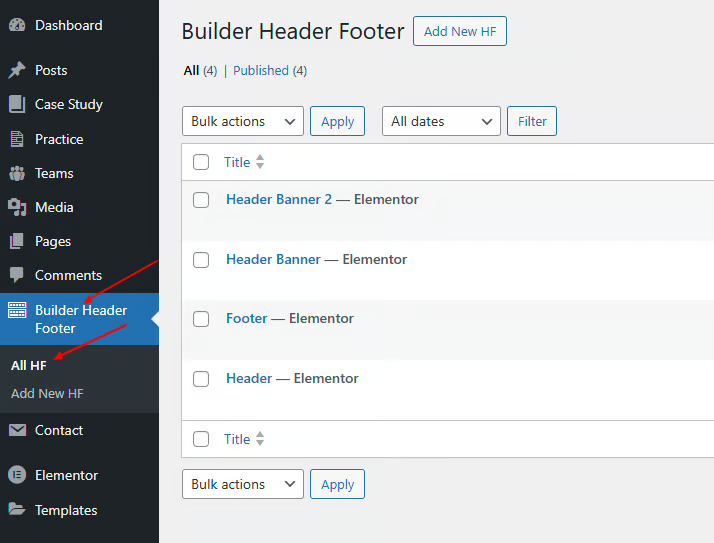
Task: Click the Contact envelope icon
Action: pos(17,430)
